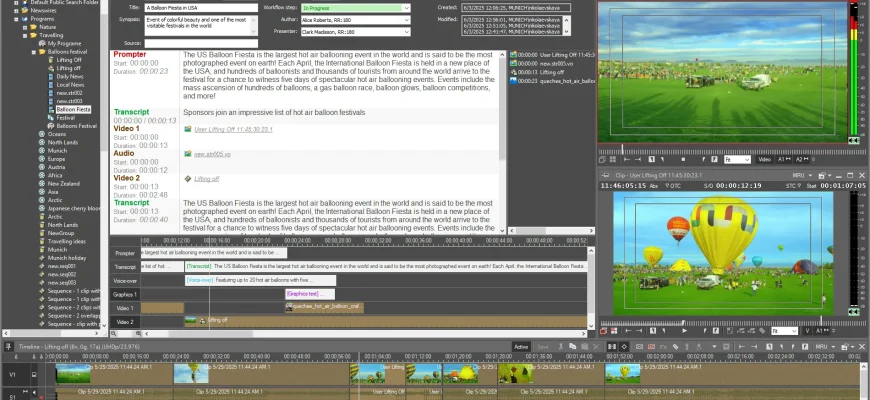The width and height of the screenshot is (870, 400).
Task: Select the New Zealand item in the tree
Action: [63, 184]
